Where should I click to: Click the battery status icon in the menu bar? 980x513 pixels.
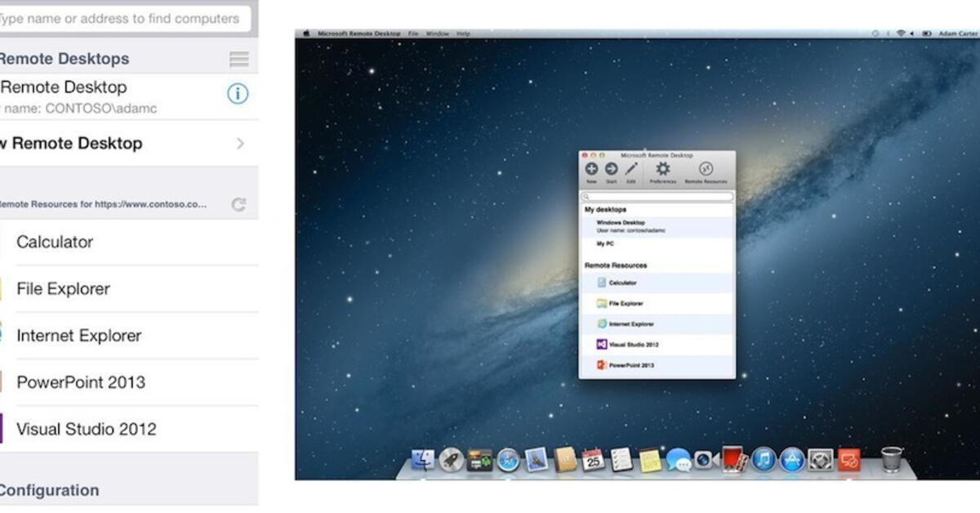tap(925, 33)
